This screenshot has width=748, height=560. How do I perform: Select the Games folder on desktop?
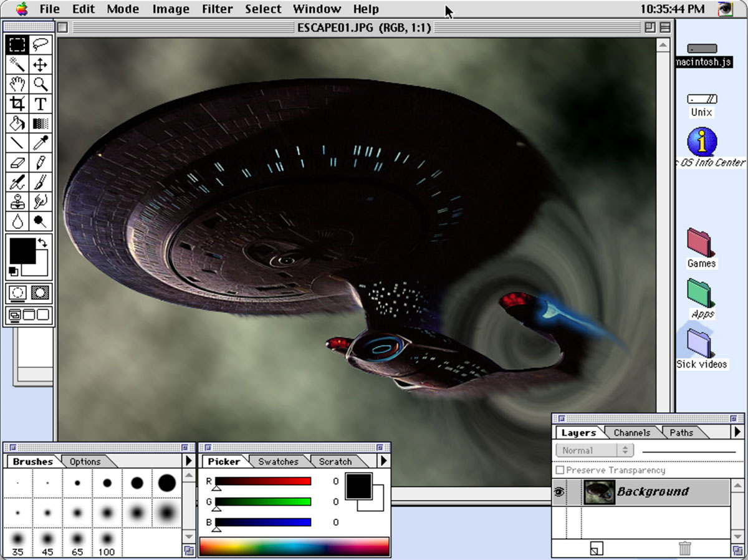click(x=701, y=248)
